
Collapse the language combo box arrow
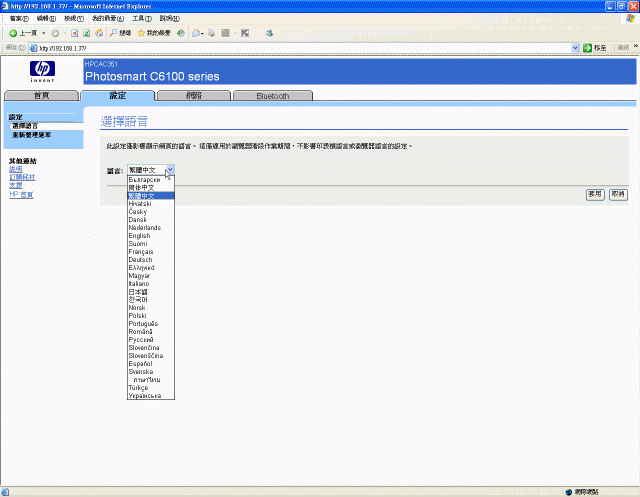171,170
